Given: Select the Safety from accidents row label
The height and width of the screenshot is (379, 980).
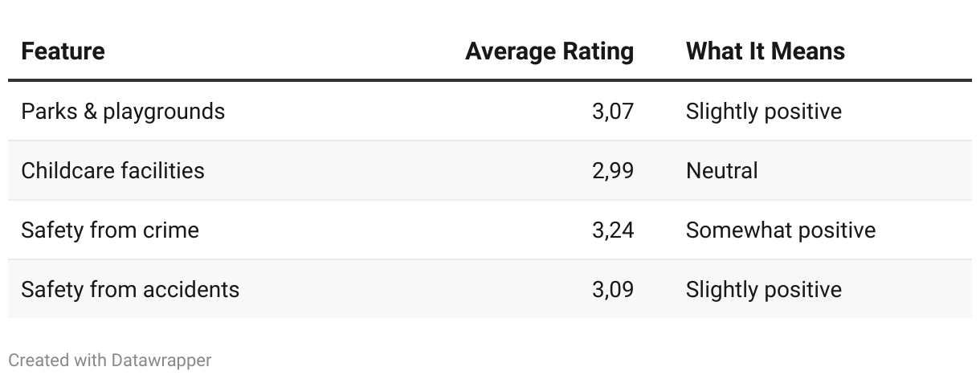Looking at the screenshot, I should pyautogui.click(x=130, y=289).
